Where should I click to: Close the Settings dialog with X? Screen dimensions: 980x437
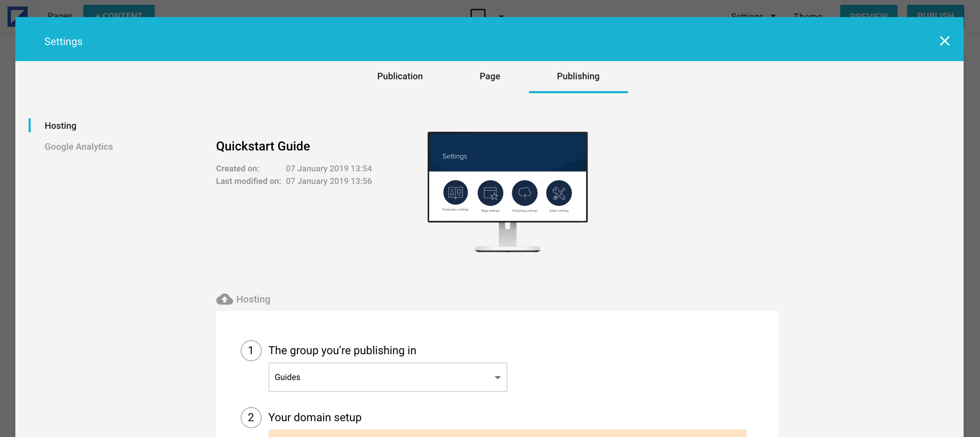click(944, 41)
